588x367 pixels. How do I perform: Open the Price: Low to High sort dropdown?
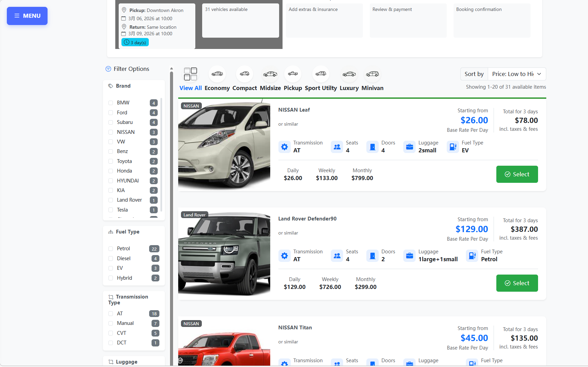pos(517,74)
